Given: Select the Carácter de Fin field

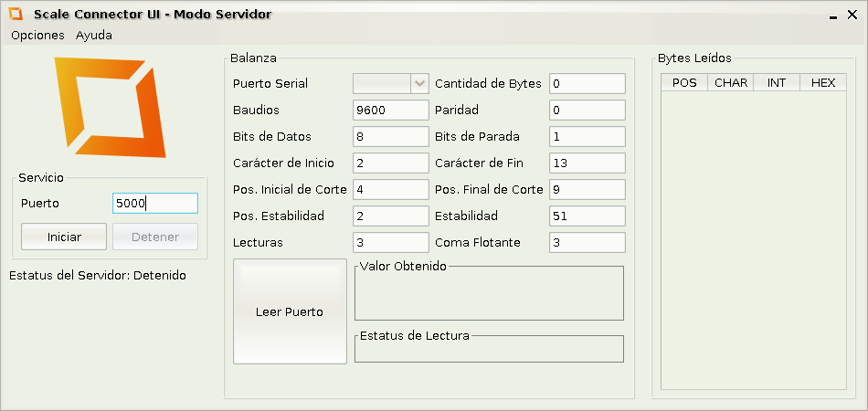Looking at the screenshot, I should tap(587, 163).
